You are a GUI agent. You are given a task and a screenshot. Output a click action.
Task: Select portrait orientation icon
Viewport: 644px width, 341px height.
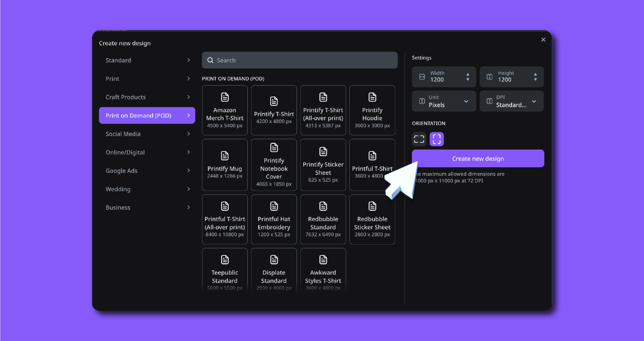[436, 139]
